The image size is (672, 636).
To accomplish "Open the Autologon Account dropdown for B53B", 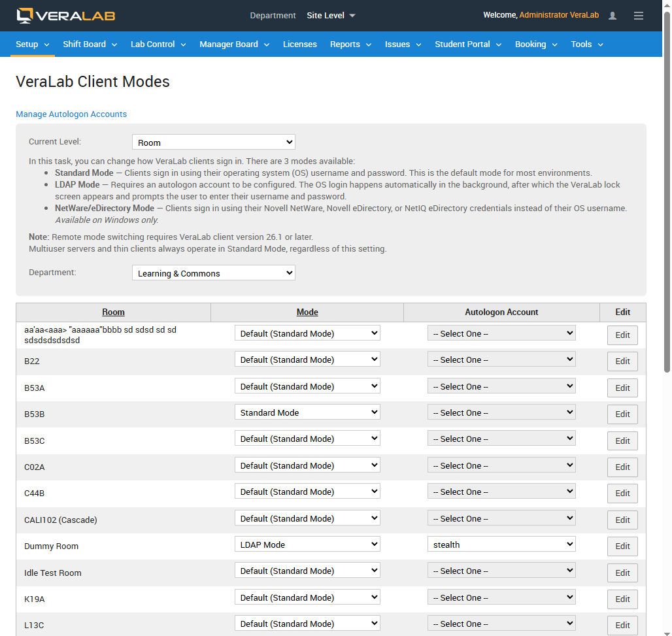I will point(501,412).
